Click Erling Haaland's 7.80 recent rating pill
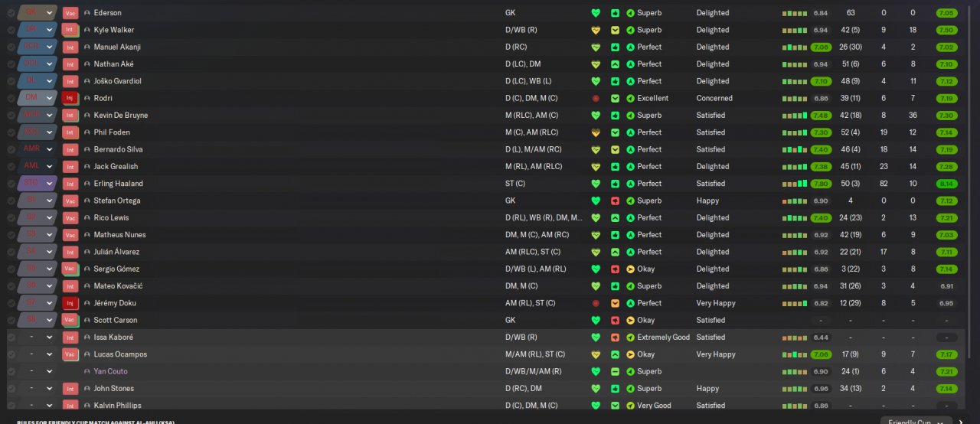 821,184
